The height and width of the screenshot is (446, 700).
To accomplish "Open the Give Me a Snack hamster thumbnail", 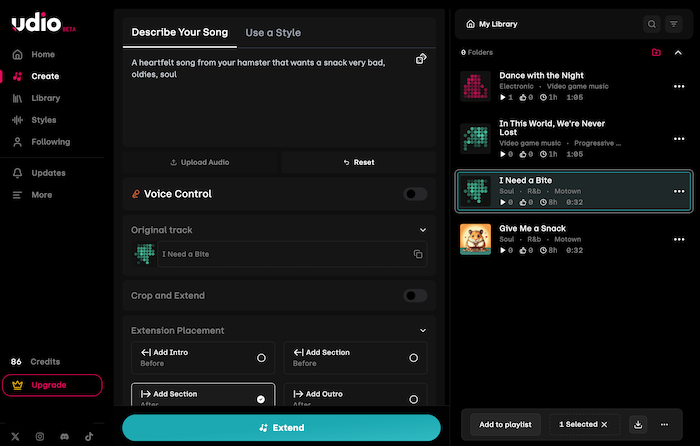I will coord(475,239).
